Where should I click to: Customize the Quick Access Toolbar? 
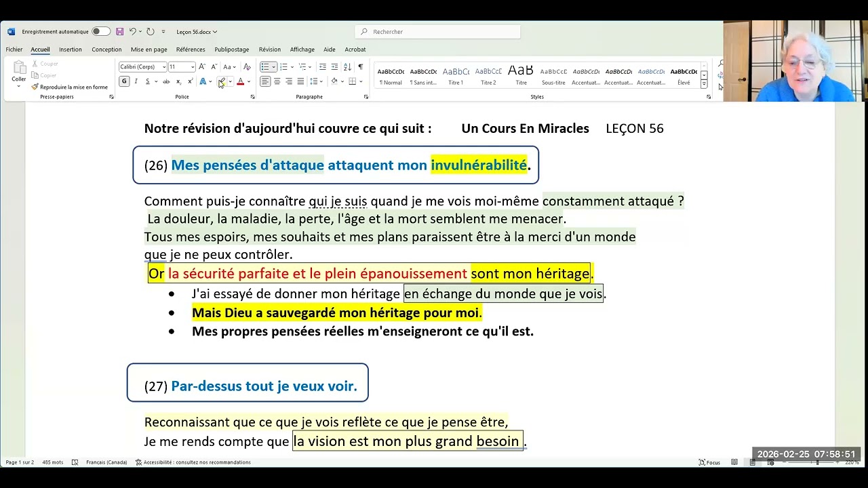tap(163, 32)
